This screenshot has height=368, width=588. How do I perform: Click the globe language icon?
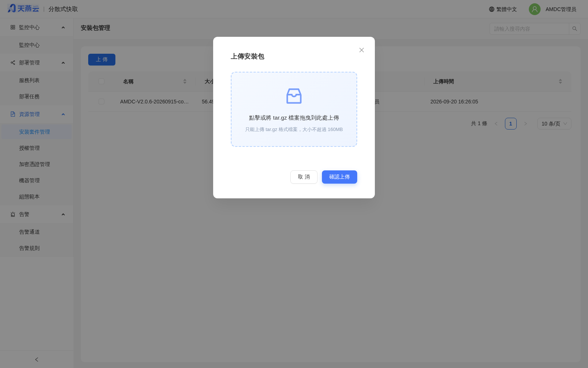point(492,9)
